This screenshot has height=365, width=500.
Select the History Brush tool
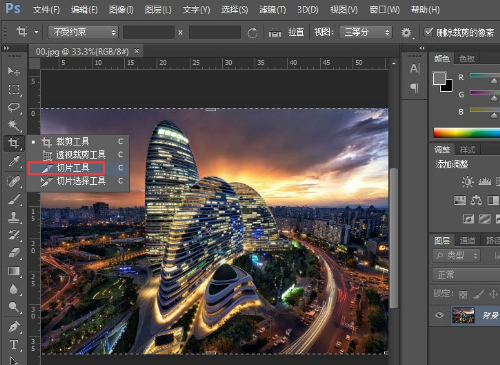pos(14,235)
